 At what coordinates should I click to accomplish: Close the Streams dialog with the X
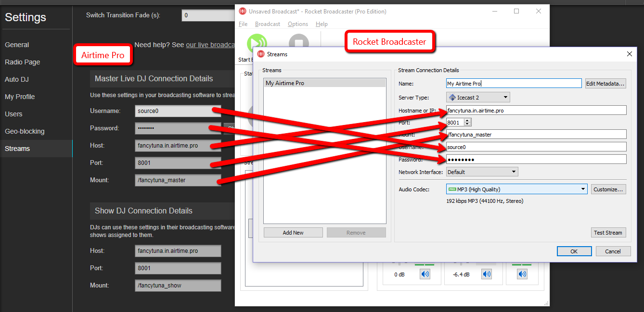[630, 54]
